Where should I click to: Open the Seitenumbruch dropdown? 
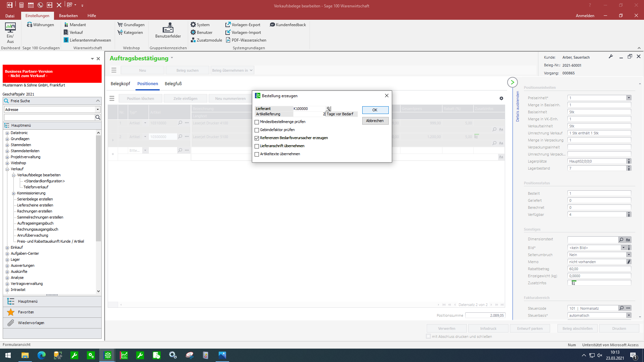click(629, 255)
